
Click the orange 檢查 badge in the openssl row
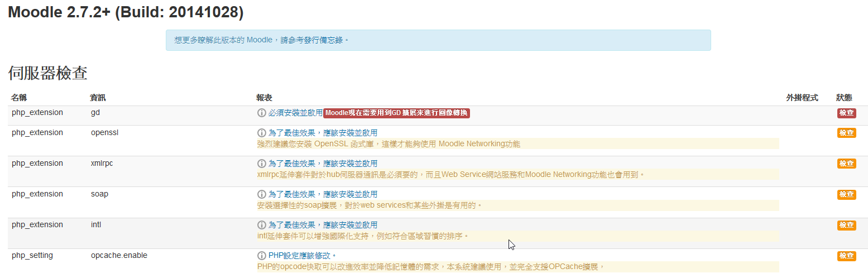pos(846,133)
